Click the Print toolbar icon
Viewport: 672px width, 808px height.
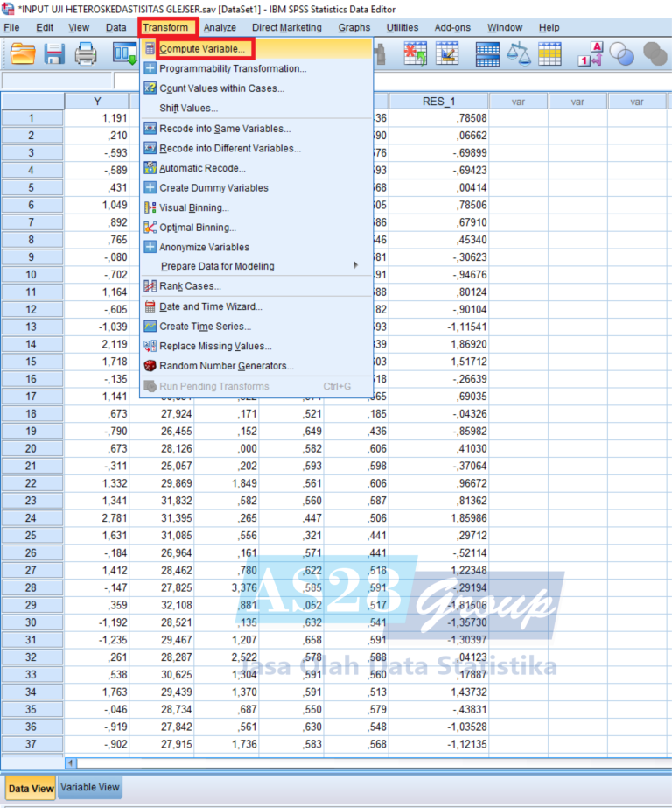point(86,55)
